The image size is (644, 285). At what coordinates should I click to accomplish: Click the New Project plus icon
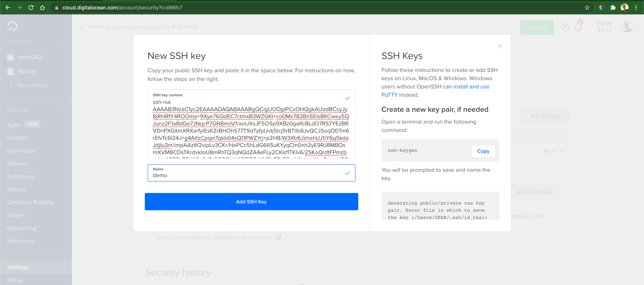point(11,85)
